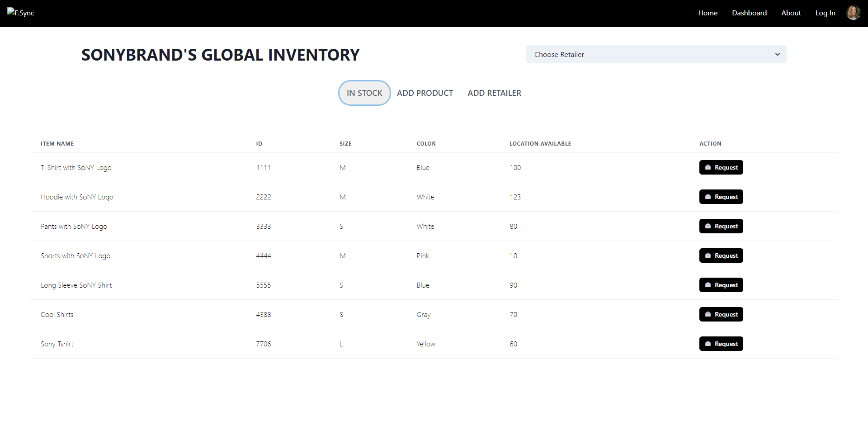Click the SIZE column header

(x=345, y=144)
